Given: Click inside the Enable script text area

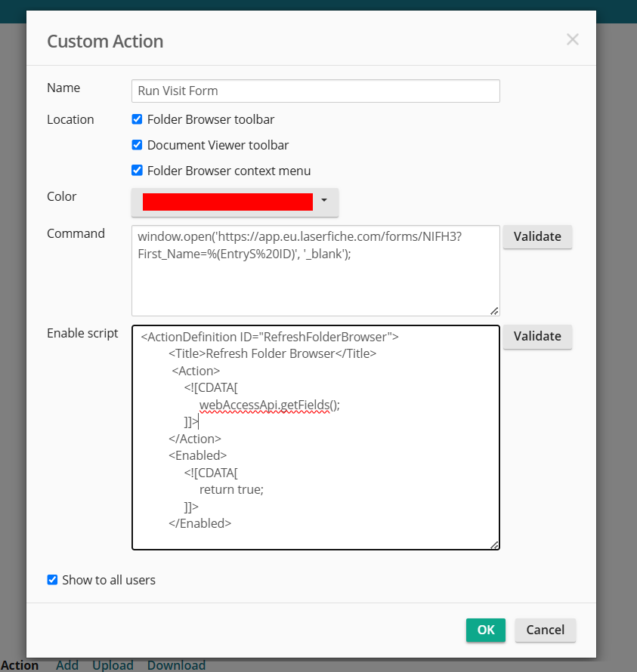Looking at the screenshot, I should [x=316, y=438].
